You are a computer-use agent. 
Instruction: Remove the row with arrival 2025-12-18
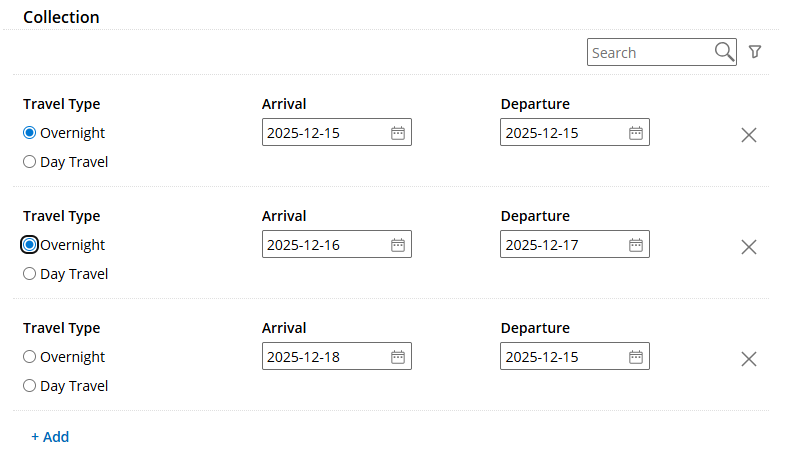click(748, 359)
